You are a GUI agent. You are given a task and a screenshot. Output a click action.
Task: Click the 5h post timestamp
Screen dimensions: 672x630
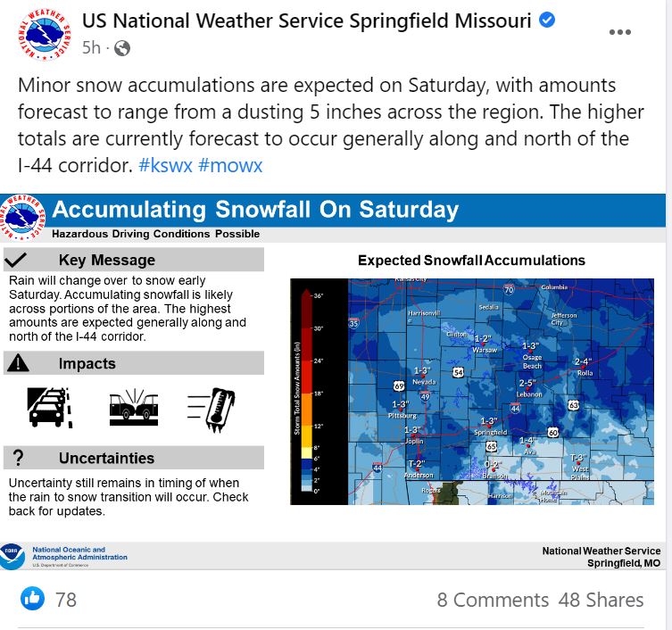(x=91, y=47)
